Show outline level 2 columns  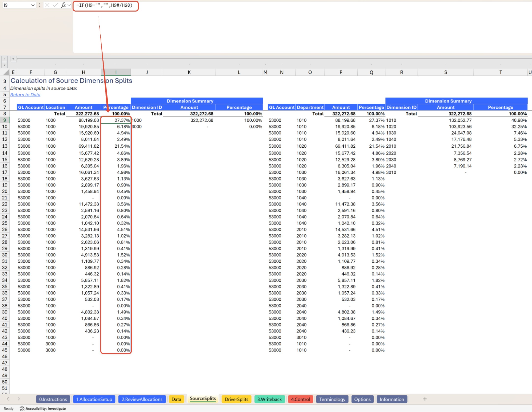click(4, 65)
